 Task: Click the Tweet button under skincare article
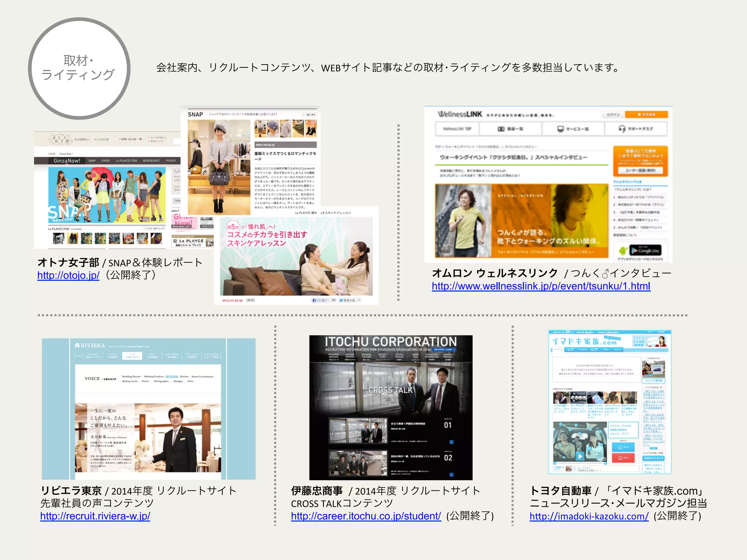click(347, 300)
